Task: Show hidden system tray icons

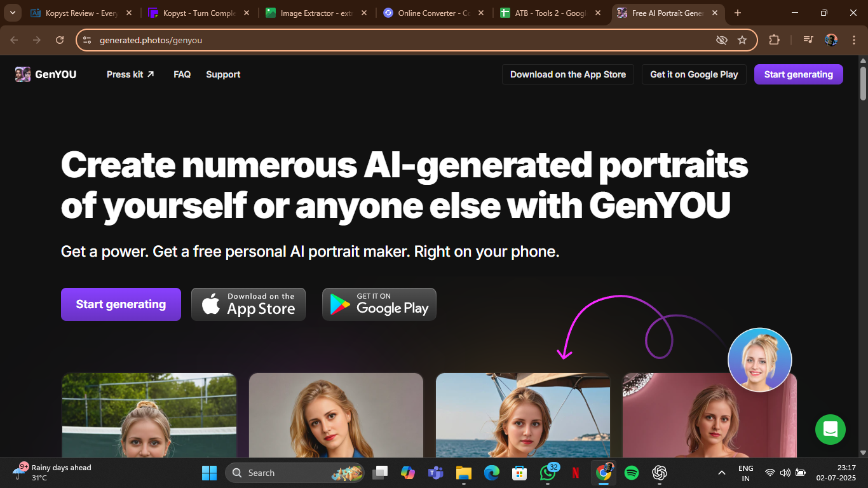Action: coord(722,473)
